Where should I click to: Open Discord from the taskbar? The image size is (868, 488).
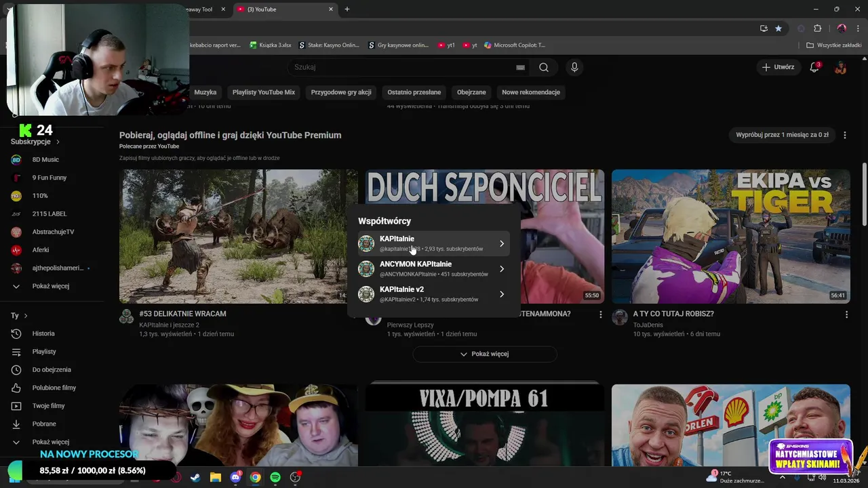pos(235,477)
